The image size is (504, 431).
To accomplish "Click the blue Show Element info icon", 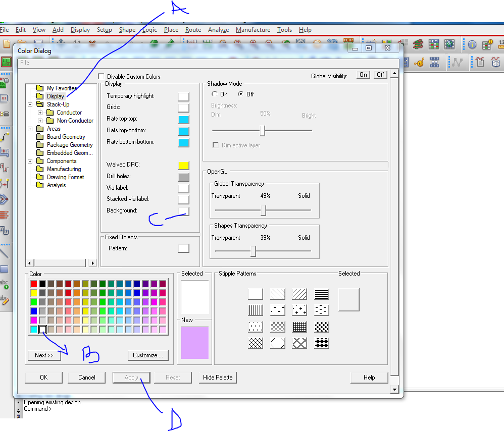I will (x=472, y=44).
